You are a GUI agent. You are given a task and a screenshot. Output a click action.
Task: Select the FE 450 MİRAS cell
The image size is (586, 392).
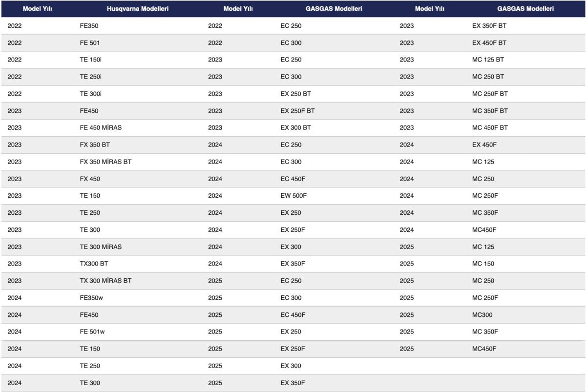[101, 128]
